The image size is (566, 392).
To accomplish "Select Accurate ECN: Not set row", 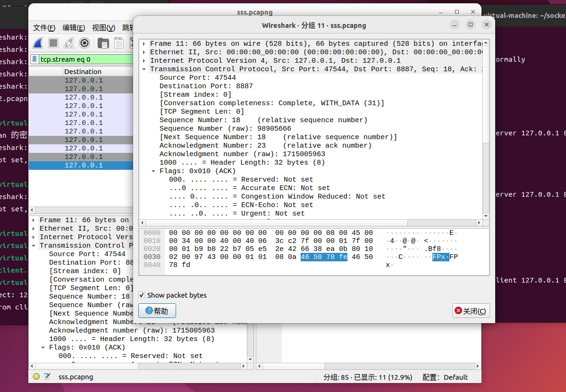I will click(x=249, y=188).
